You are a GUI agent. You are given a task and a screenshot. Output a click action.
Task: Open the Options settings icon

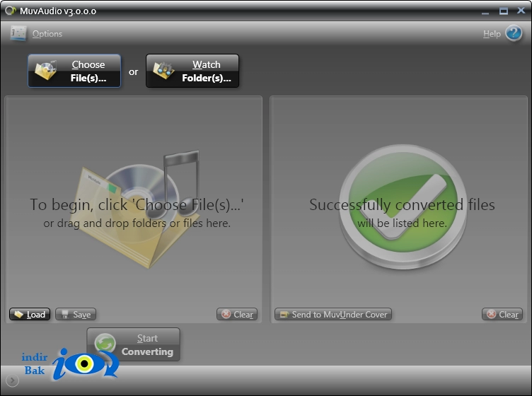(18, 33)
